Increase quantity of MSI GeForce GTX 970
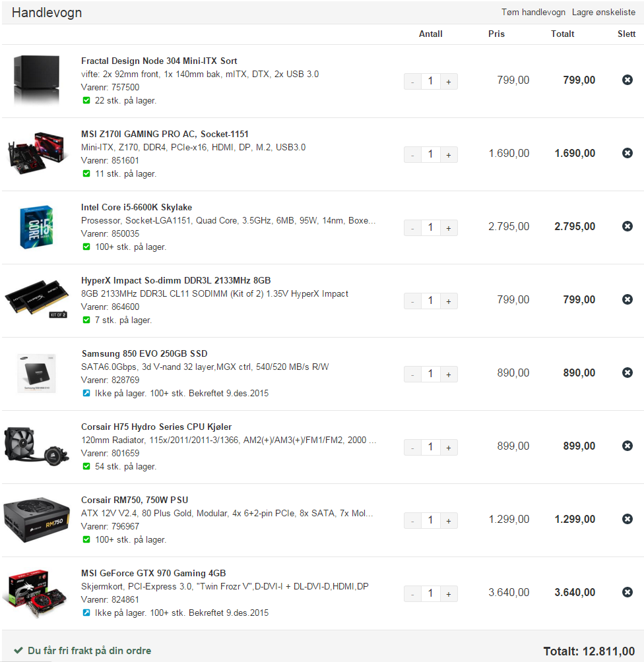This screenshot has width=644, height=662. (x=449, y=593)
